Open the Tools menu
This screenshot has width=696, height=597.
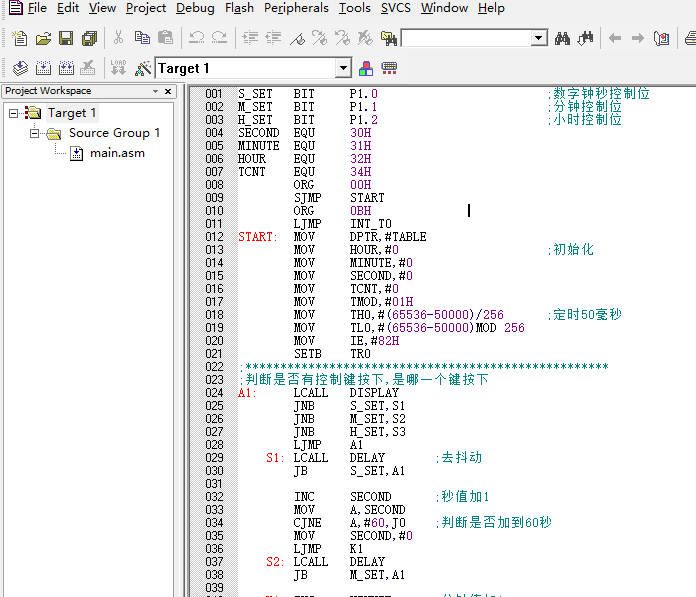[355, 8]
